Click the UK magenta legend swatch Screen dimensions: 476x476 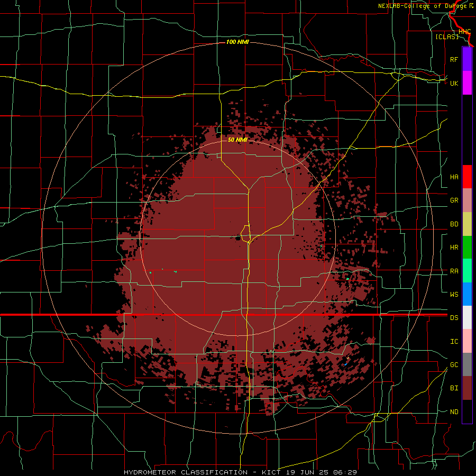pyautogui.click(x=467, y=83)
